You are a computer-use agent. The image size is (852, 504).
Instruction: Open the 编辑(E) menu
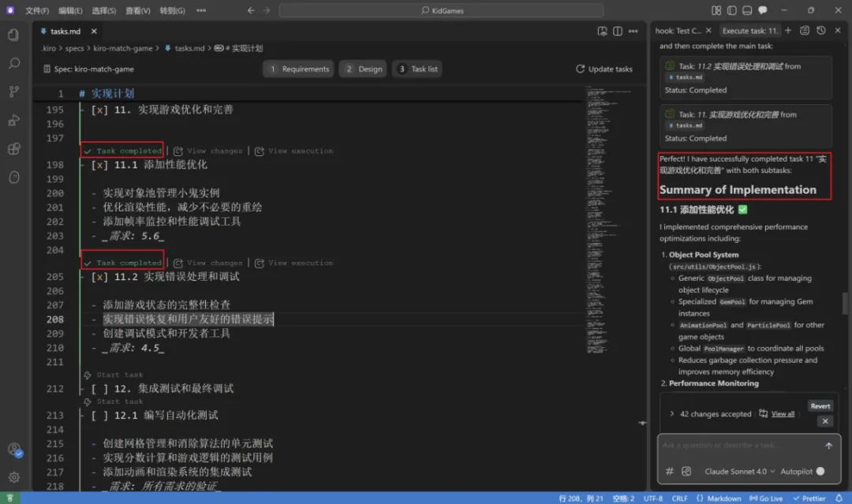[x=70, y=10]
